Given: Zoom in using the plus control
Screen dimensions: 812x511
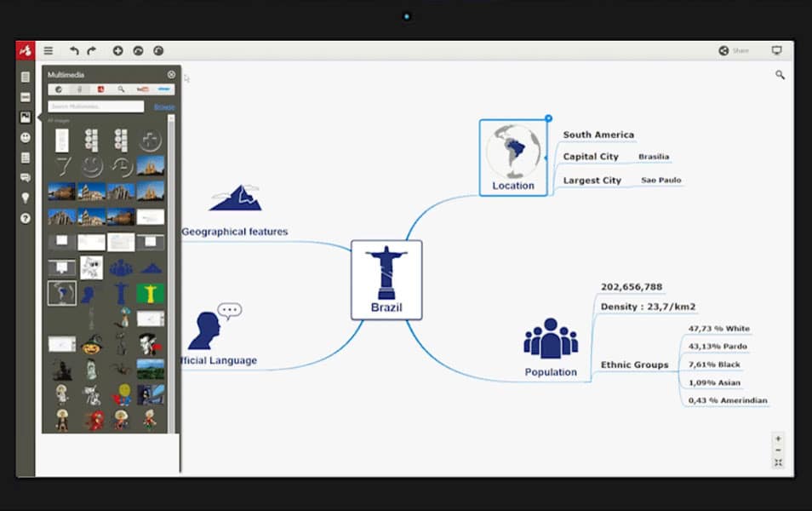Looking at the screenshot, I should 777,439.
